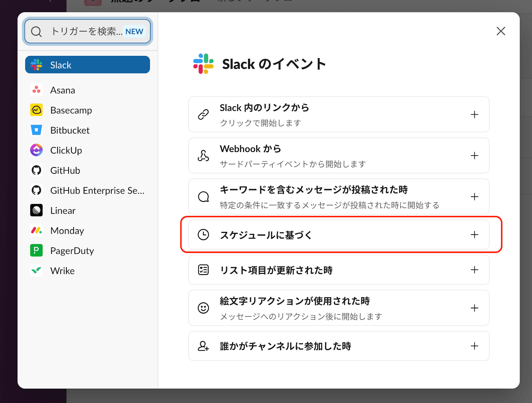Click the GitHub octocat icon beside GitHub
This screenshot has width=532, height=403.
(x=37, y=170)
